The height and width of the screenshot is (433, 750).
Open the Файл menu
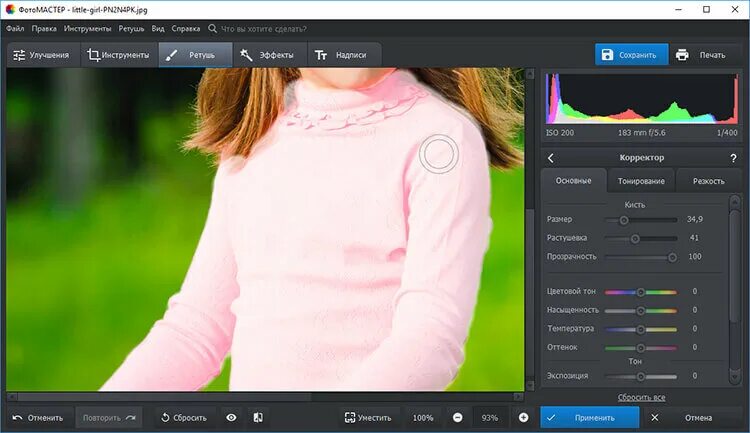tap(15, 29)
